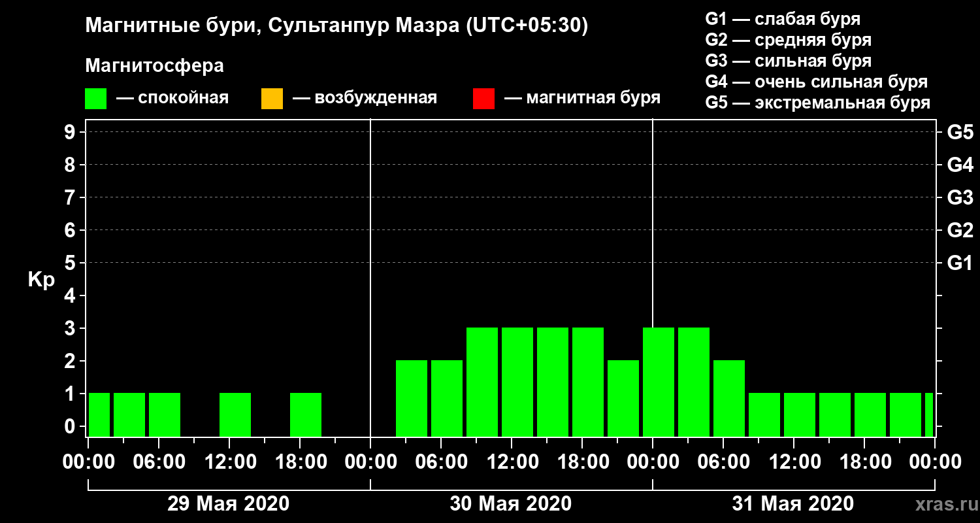The image size is (980, 523).
Task: Click the 31 May Kp 3 bar at 00:00
Action: 659,382
